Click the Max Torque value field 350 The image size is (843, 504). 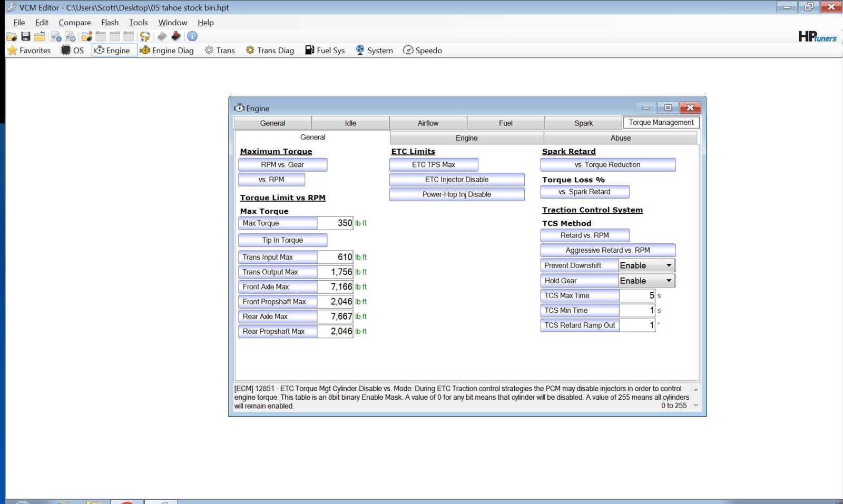[335, 223]
